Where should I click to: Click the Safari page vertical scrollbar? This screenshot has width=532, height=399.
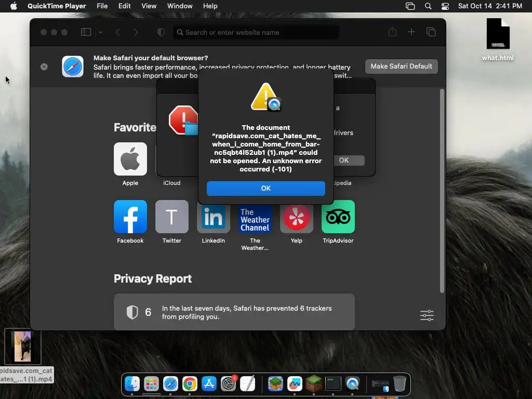click(x=442, y=191)
